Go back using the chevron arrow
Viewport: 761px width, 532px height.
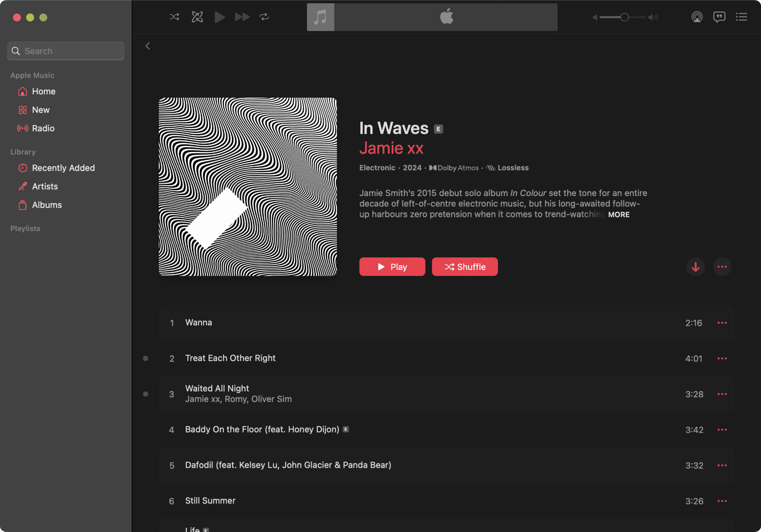tap(148, 46)
